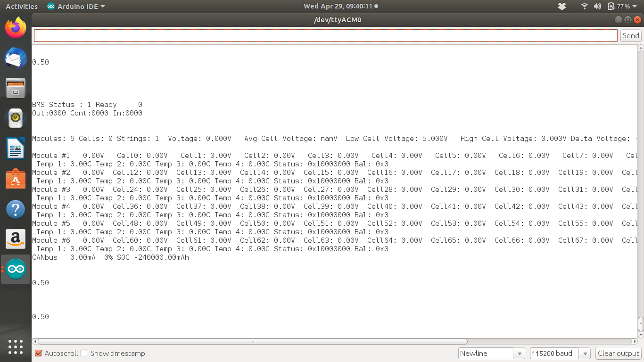The image size is (644, 362).
Task: Open the 115200 baud rate dropdown
Action: tap(560, 354)
